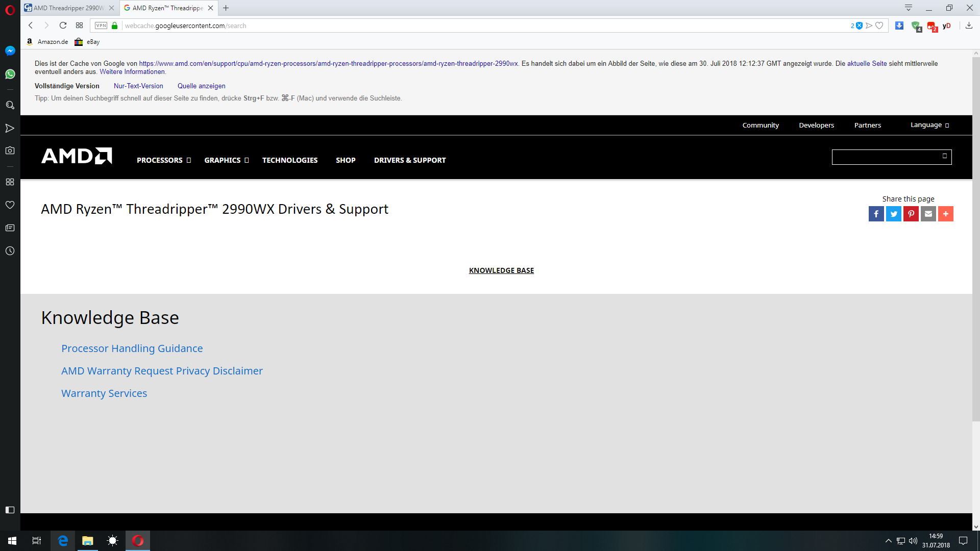Open Processor Handling Guidance link

[x=132, y=348]
